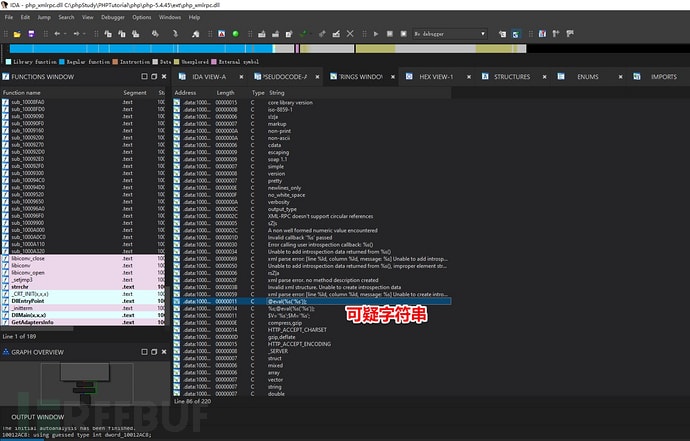This screenshot has width=690, height=441.
Task: Select the '@eval(%s('%s'));' string row
Action: tap(312, 301)
